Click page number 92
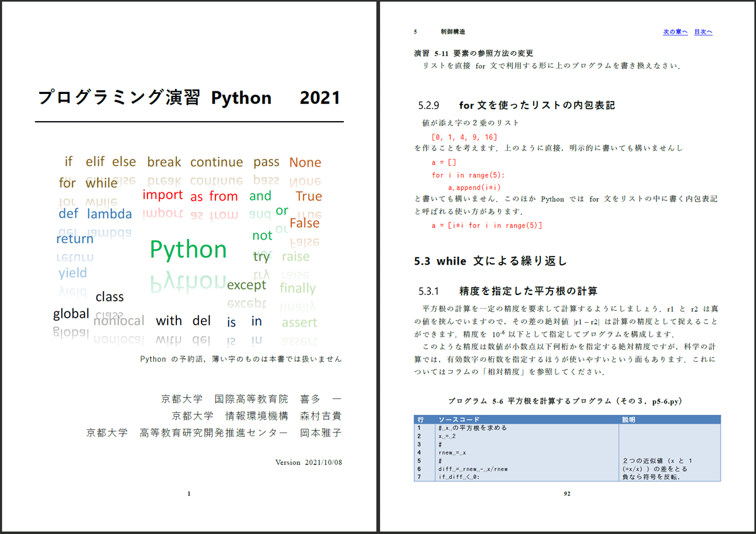Viewport: 756px width, 534px height. click(566, 494)
